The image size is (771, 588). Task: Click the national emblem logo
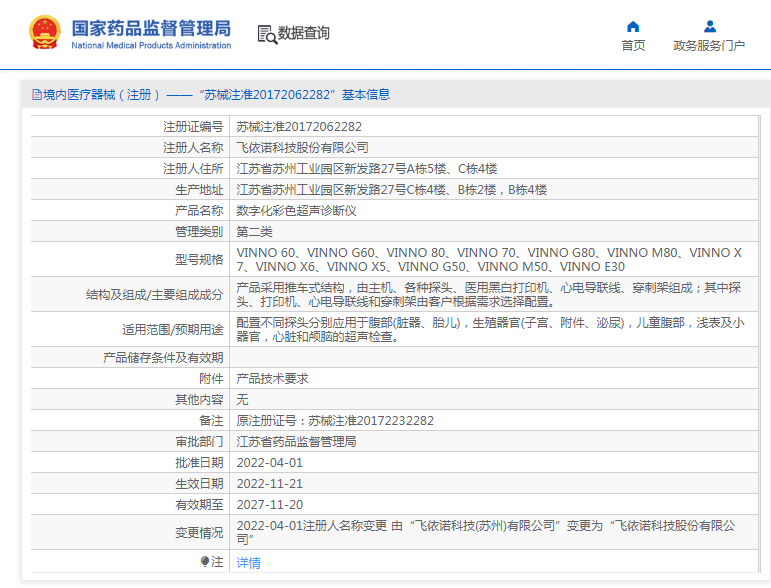click(x=45, y=32)
